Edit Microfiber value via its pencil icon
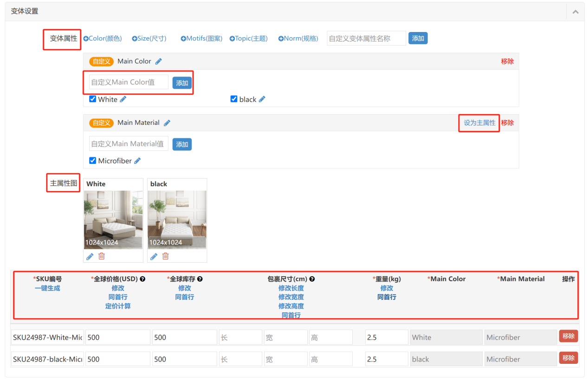588x381 pixels. (137, 161)
